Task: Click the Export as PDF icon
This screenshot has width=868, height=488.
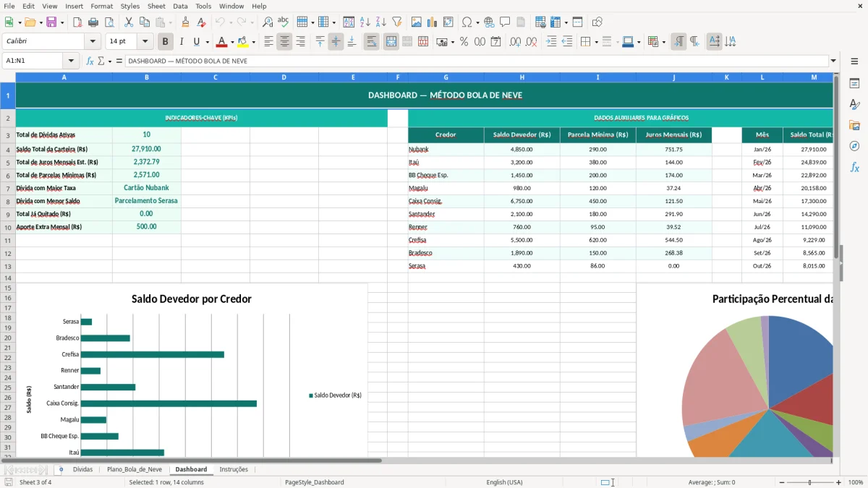Action: coord(76,22)
